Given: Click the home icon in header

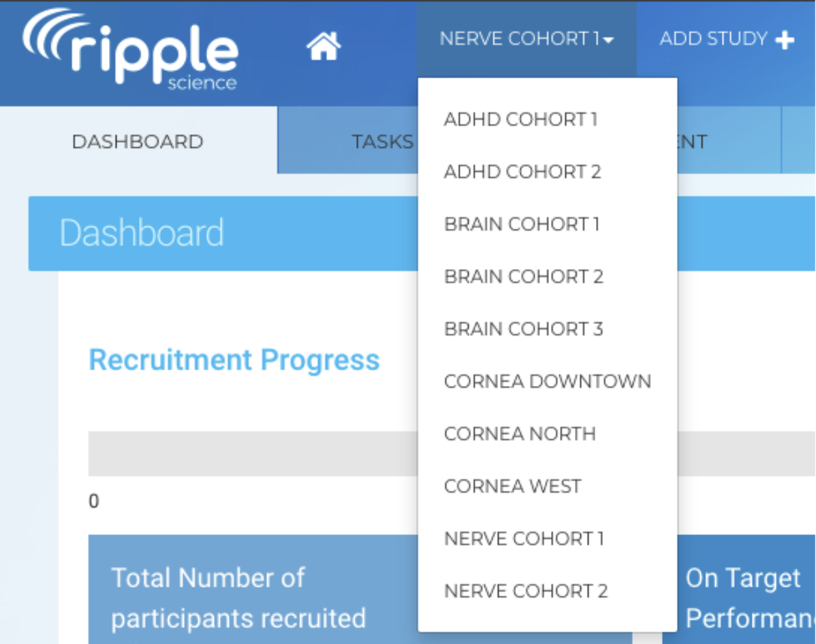Looking at the screenshot, I should click(x=324, y=46).
